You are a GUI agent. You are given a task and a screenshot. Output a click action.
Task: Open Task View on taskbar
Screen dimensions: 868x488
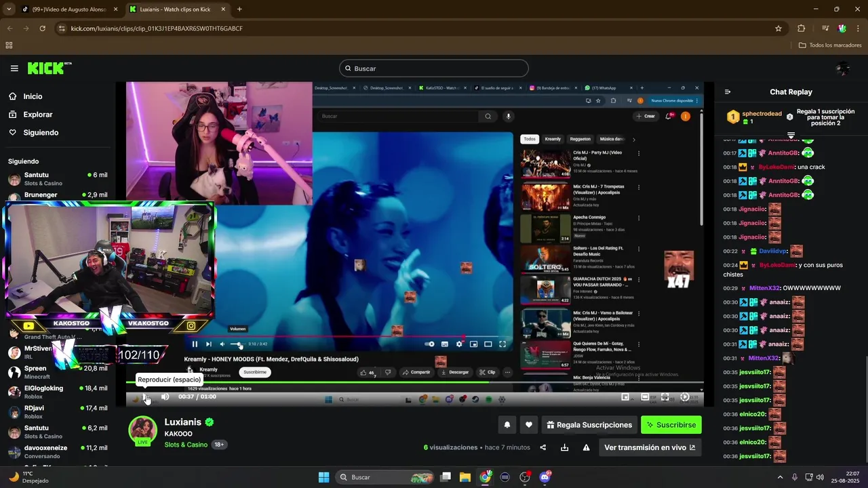tap(446, 477)
